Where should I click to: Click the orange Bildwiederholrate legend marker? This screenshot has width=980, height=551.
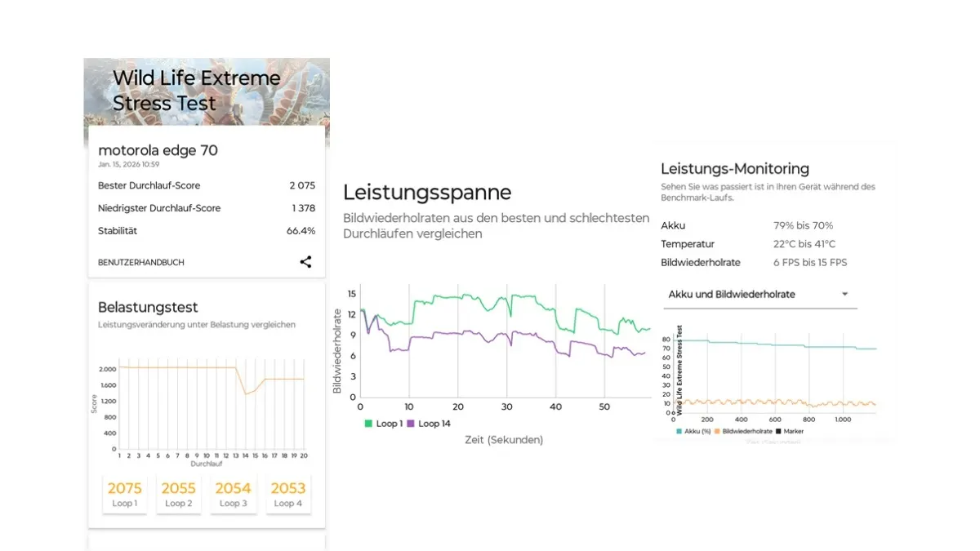715,430
